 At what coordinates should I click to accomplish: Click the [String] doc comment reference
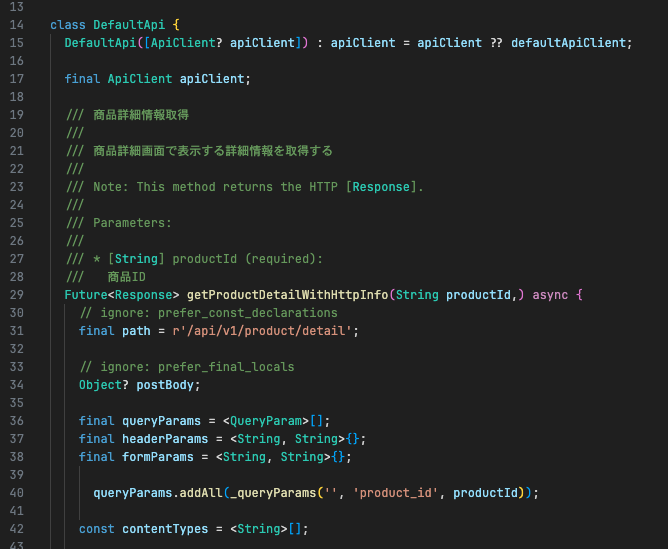136,259
